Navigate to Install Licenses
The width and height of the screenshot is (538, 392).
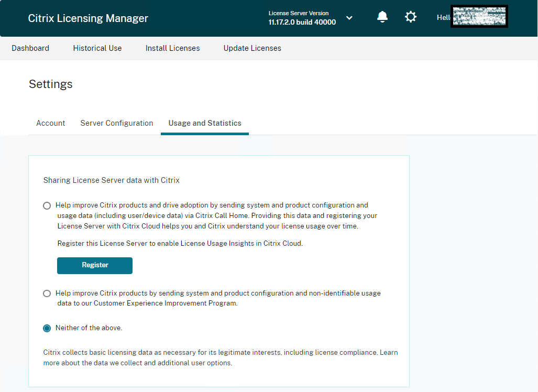pyautogui.click(x=172, y=48)
